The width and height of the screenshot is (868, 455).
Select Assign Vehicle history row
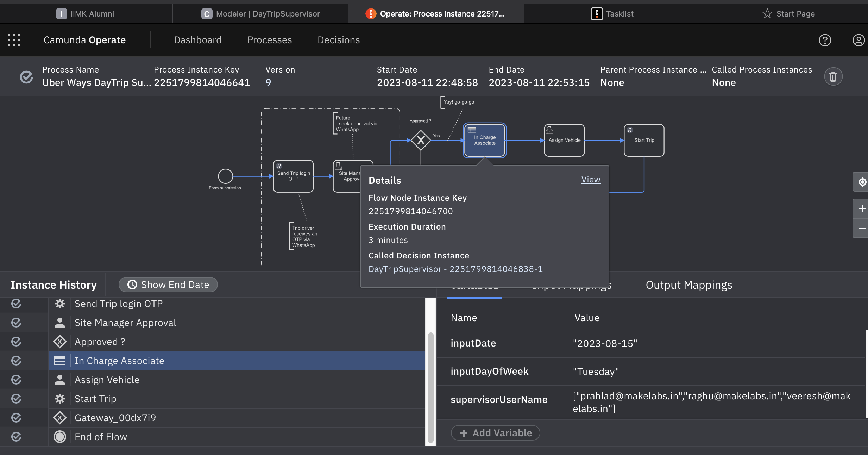point(237,380)
